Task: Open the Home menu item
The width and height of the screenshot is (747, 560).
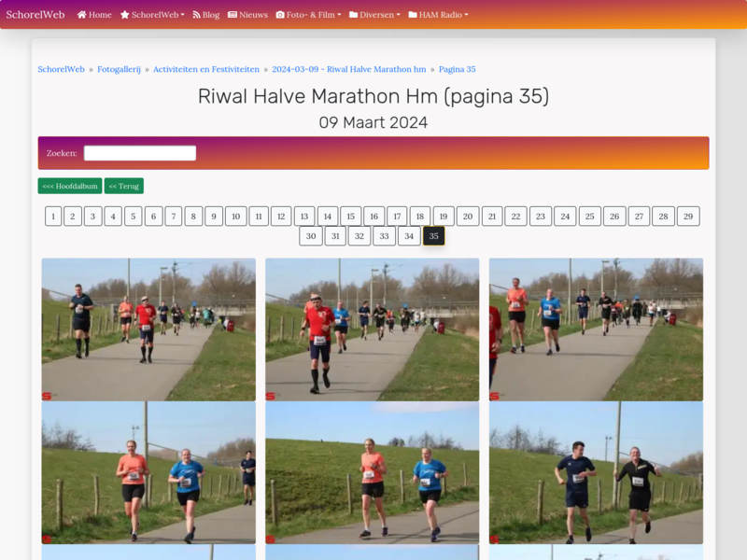Action: point(94,15)
